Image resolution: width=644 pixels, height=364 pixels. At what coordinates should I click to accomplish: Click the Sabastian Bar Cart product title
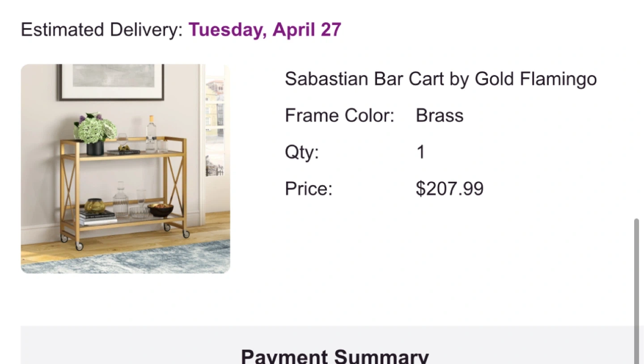(x=441, y=79)
